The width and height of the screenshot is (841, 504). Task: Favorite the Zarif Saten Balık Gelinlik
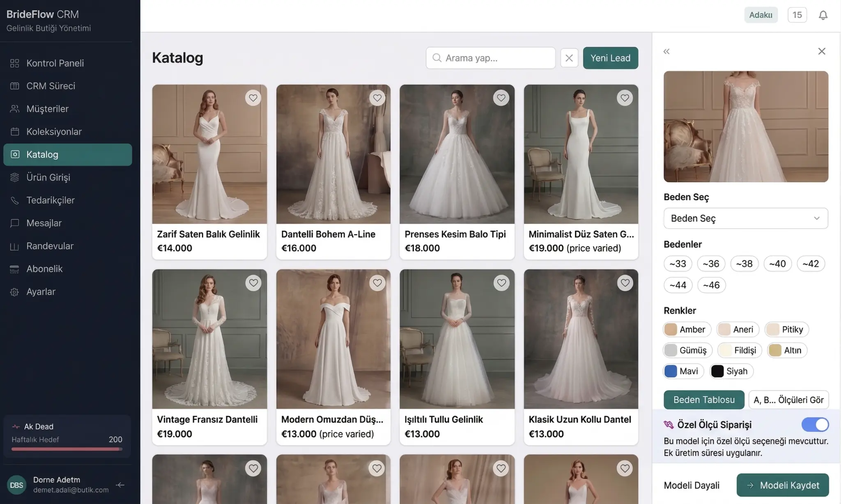coord(253,98)
